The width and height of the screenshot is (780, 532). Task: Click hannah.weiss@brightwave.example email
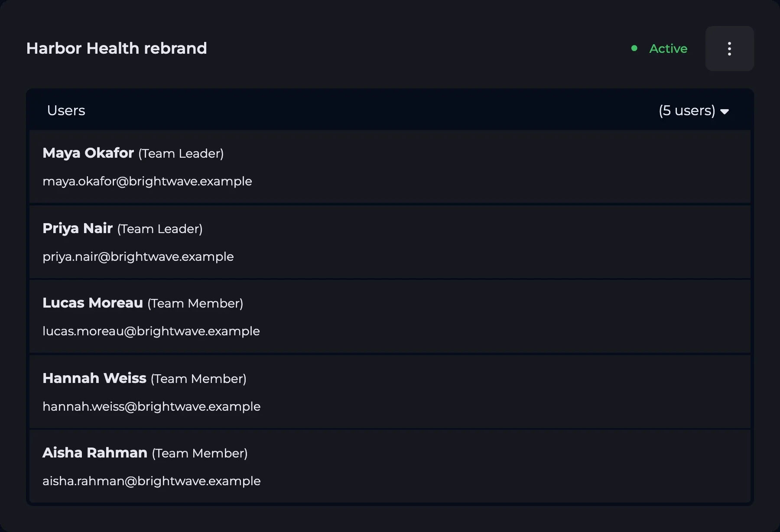[152, 406]
